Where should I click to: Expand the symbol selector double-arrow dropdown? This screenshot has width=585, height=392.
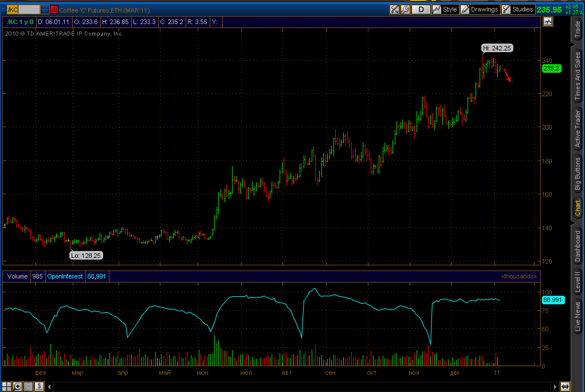pos(45,9)
